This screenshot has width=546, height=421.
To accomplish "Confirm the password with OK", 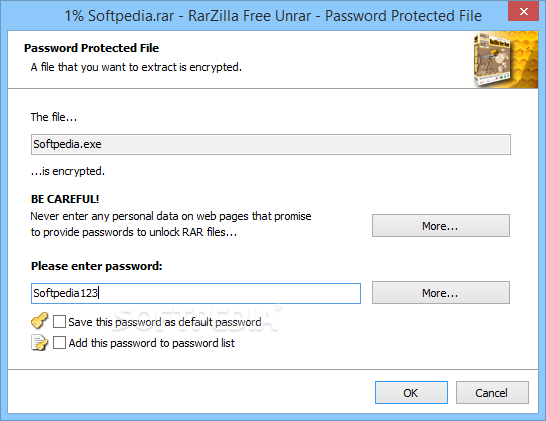I will (411, 392).
